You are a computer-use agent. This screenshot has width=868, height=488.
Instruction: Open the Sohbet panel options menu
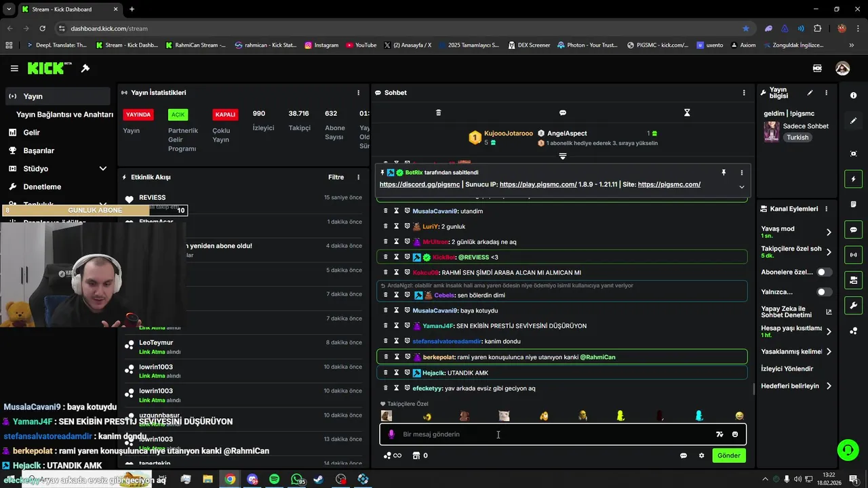click(744, 93)
